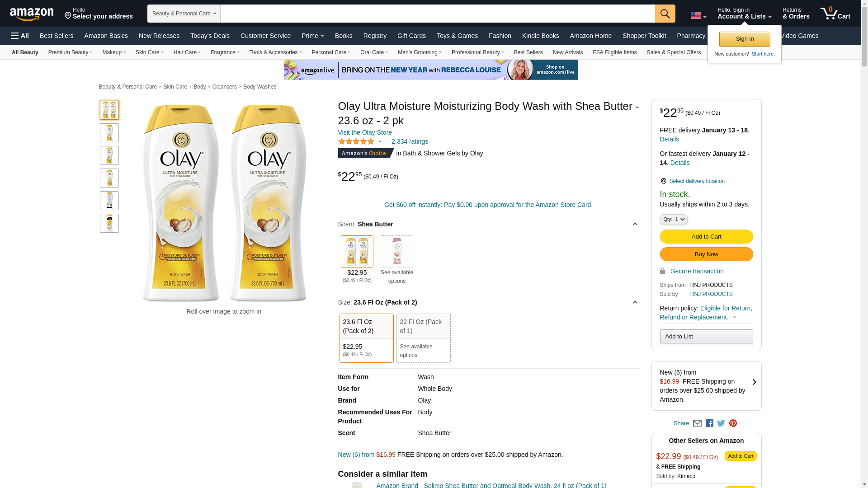Viewport: 868px width, 488px height.
Task: Open the Qty quantity dropdown
Action: [x=673, y=219]
